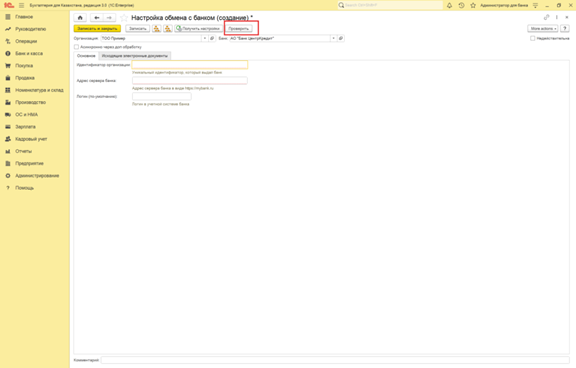Click the hierarchy icon next to Получить настройки
This screenshot has height=368, width=576.
click(168, 29)
